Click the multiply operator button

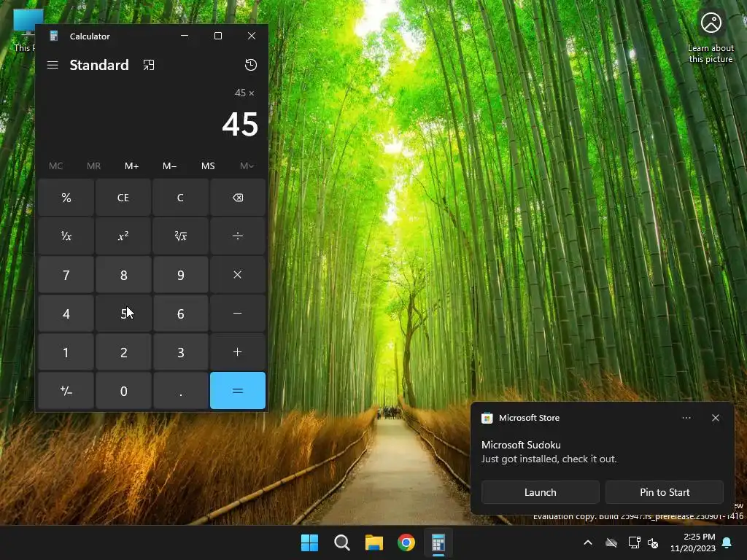pos(238,275)
